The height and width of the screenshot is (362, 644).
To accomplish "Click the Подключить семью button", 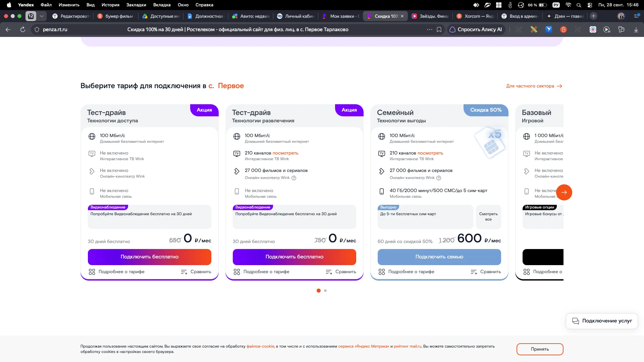I will point(439,257).
